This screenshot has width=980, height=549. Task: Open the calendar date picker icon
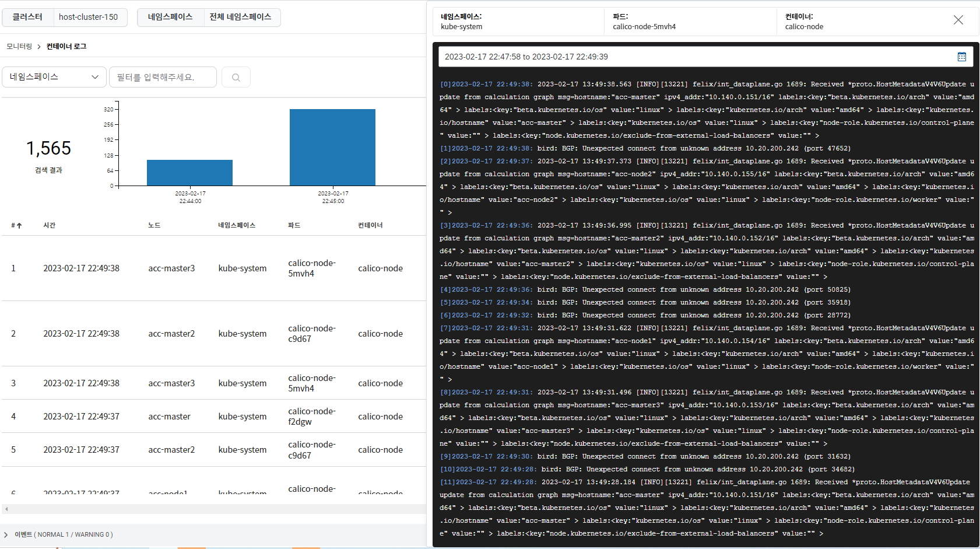coord(962,57)
